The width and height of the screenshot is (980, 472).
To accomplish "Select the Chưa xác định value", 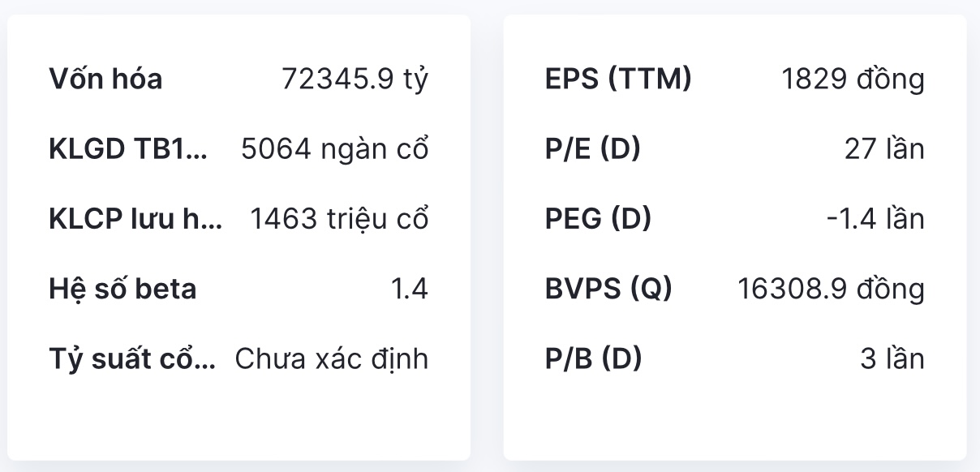I will pyautogui.click(x=332, y=358).
